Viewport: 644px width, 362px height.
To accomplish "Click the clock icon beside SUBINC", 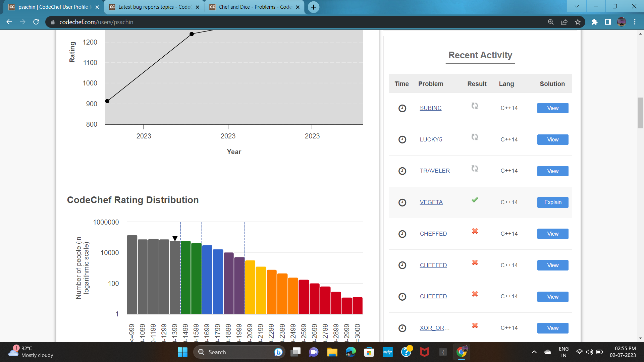I will pyautogui.click(x=402, y=108).
